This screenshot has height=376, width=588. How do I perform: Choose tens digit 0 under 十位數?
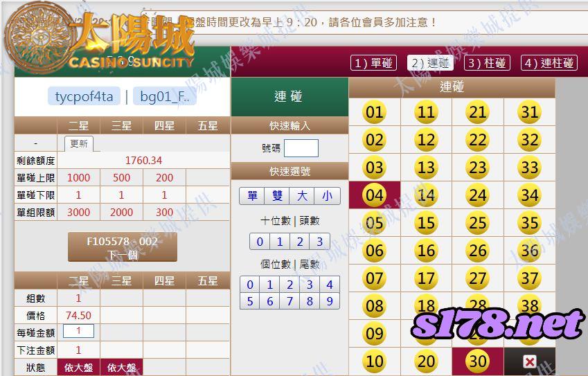pos(260,242)
